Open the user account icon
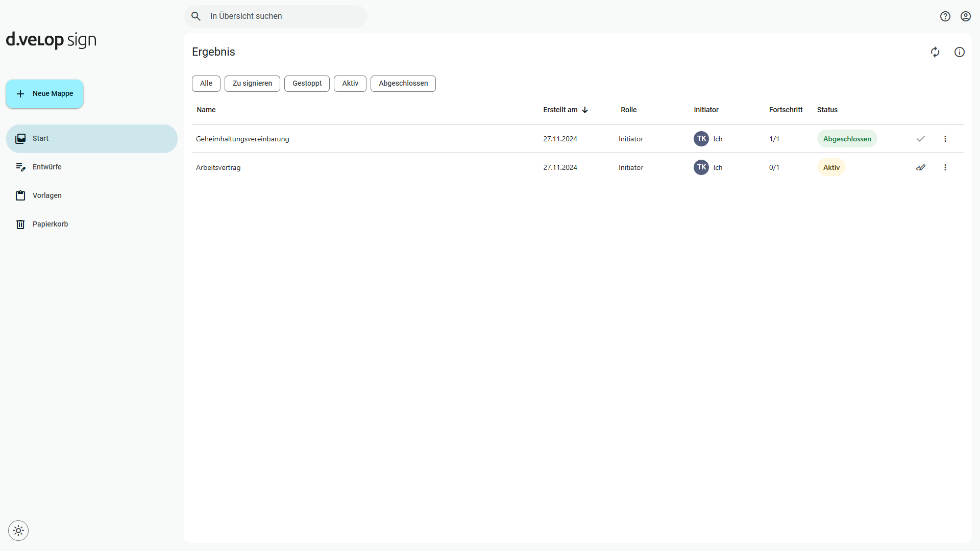Viewport: 980px width, 551px height. click(x=966, y=16)
